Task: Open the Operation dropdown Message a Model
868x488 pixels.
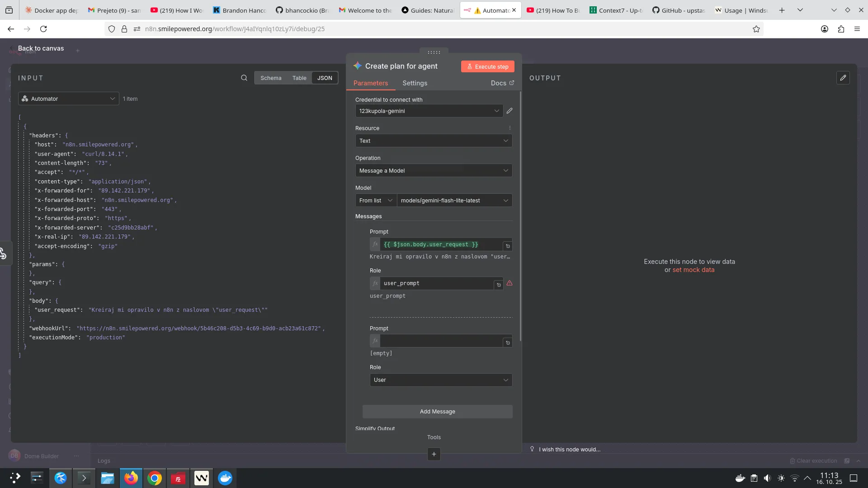Action: click(x=433, y=170)
